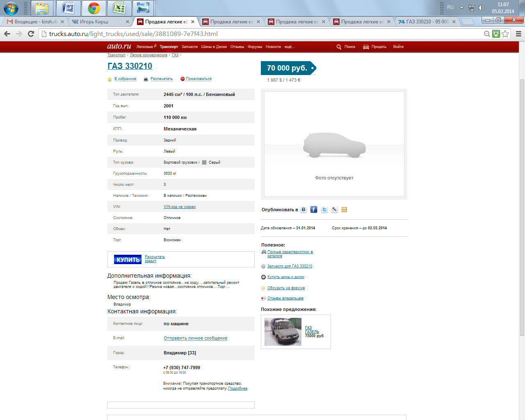Click the gray color swatch 'Серый'
Viewport: 525px width, 420px height.
tap(204, 162)
